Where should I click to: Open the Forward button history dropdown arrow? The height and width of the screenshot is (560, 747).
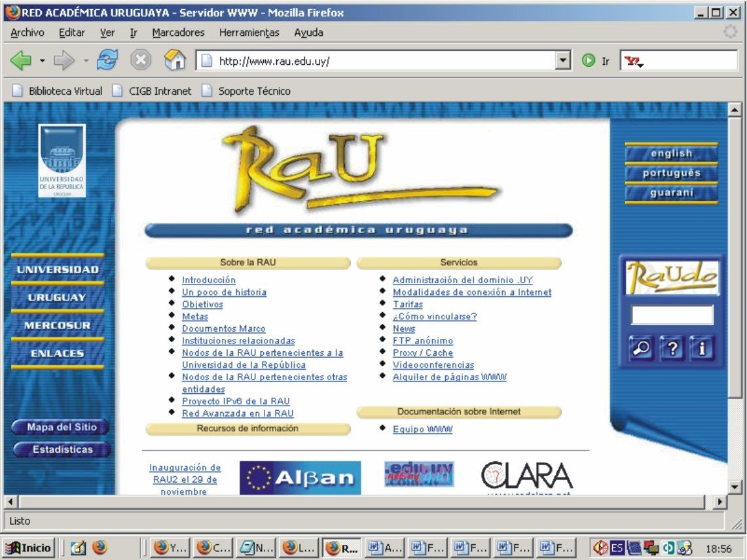point(86,60)
